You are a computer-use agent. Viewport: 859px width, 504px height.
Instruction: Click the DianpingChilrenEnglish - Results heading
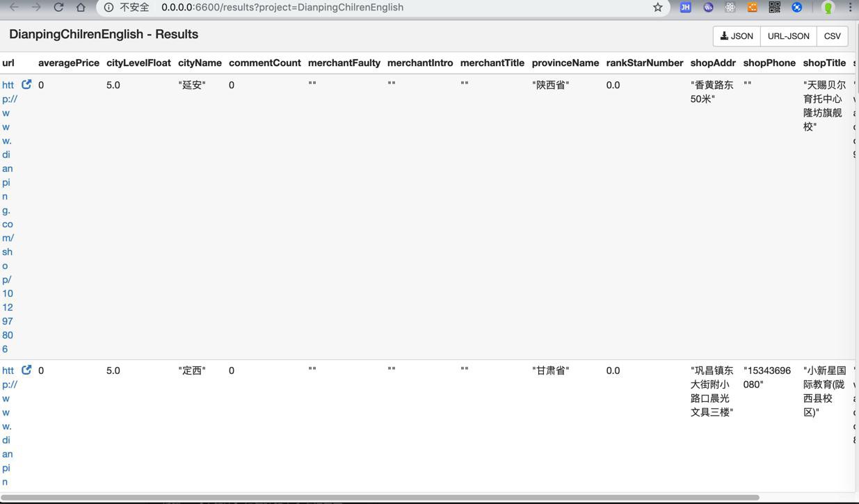point(104,34)
